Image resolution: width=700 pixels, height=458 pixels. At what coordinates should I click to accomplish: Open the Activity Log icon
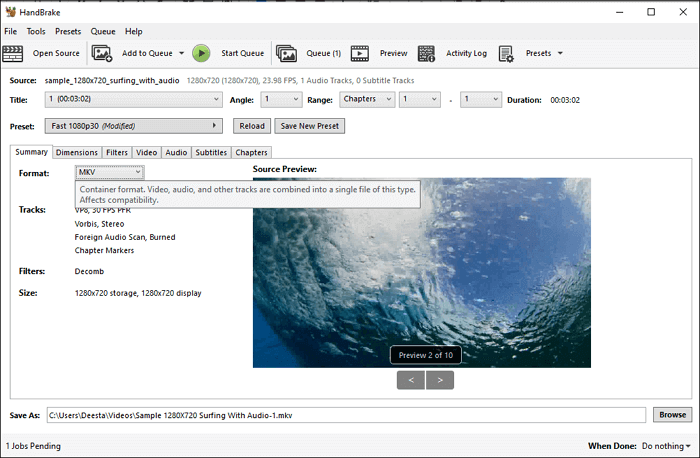coord(427,53)
